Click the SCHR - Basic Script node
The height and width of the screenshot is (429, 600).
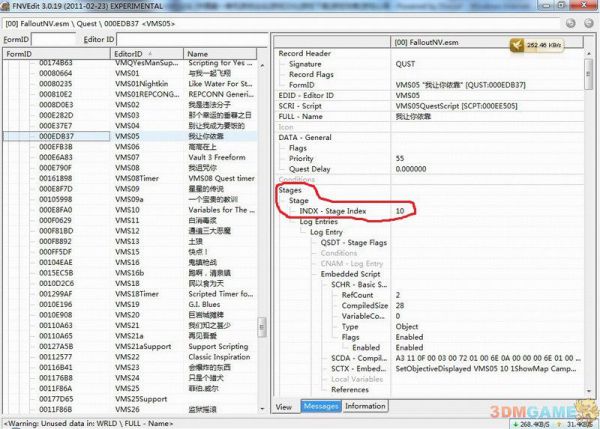coord(359,285)
